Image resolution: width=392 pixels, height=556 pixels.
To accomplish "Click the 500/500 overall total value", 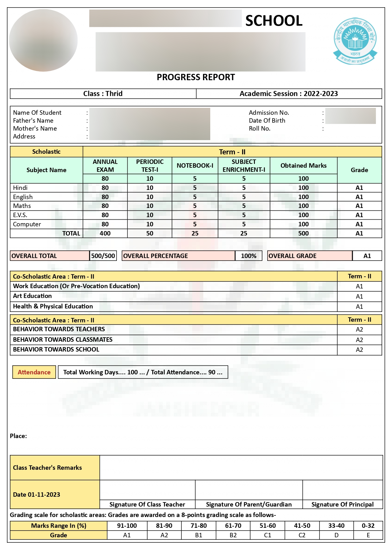I will click(x=103, y=256).
